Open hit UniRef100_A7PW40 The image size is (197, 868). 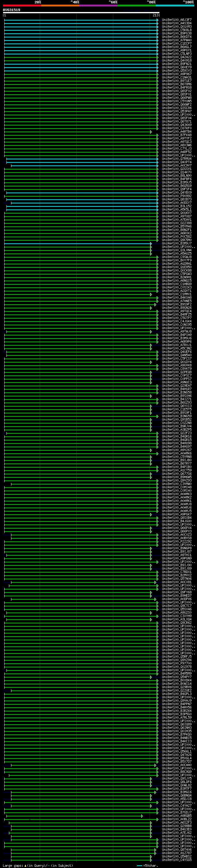pos(177,40)
